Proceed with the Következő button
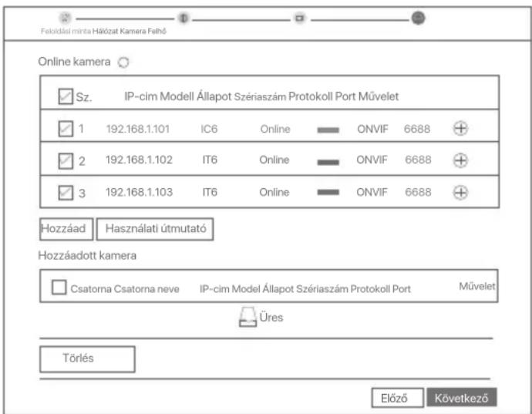532x414 pixels. coord(461,398)
